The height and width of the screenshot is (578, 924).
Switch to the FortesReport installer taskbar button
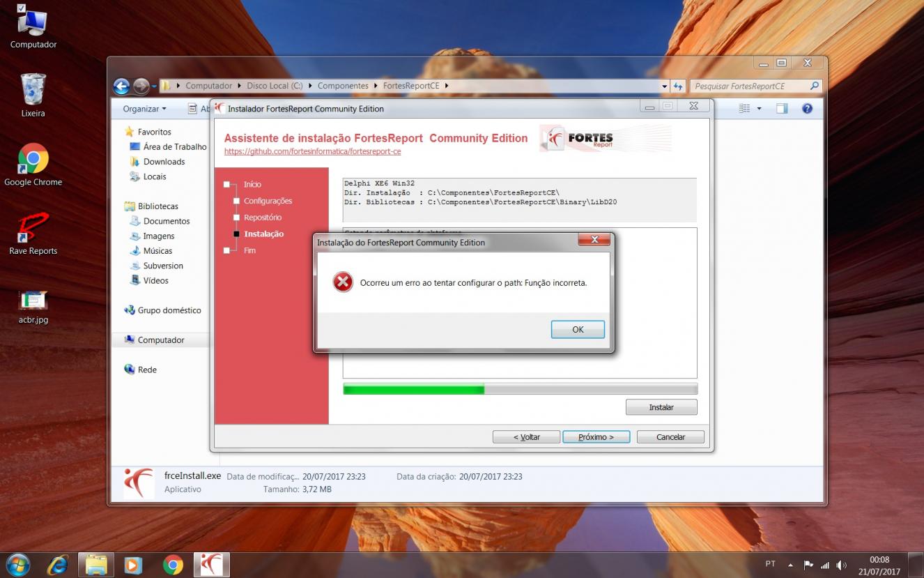point(211,564)
